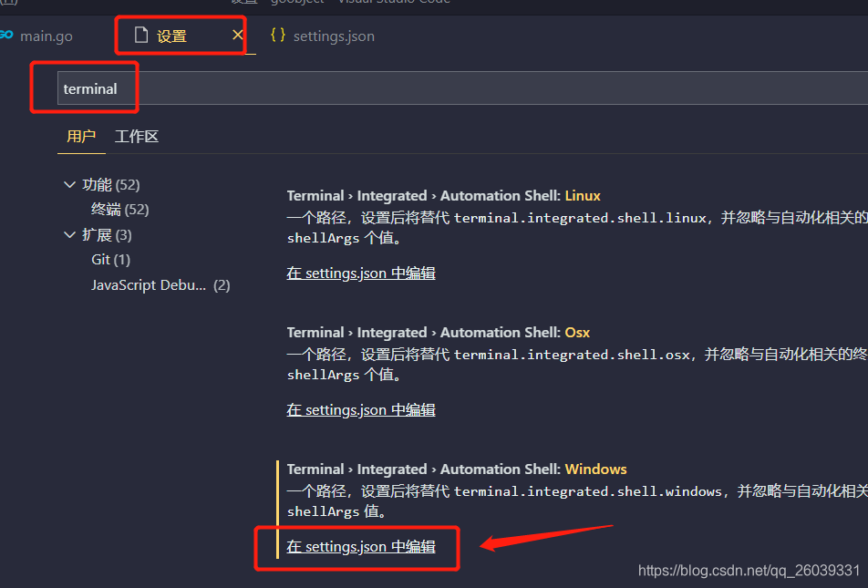Open the settings.json tab
The height and width of the screenshot is (588, 868).
coord(334,36)
